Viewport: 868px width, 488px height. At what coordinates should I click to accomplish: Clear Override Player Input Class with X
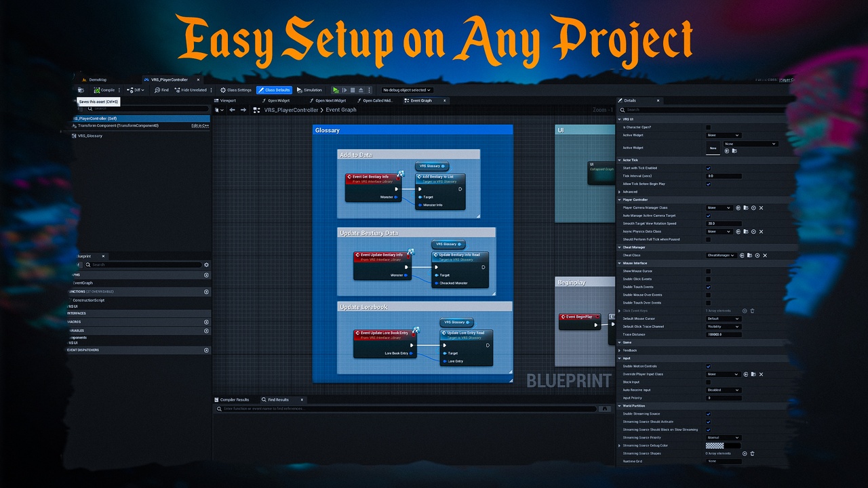(x=762, y=374)
